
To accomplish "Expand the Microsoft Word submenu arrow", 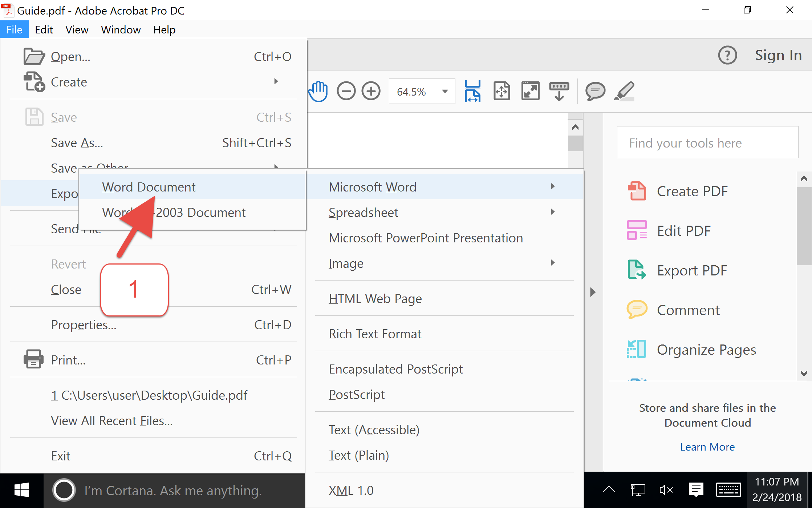I will pos(553,186).
